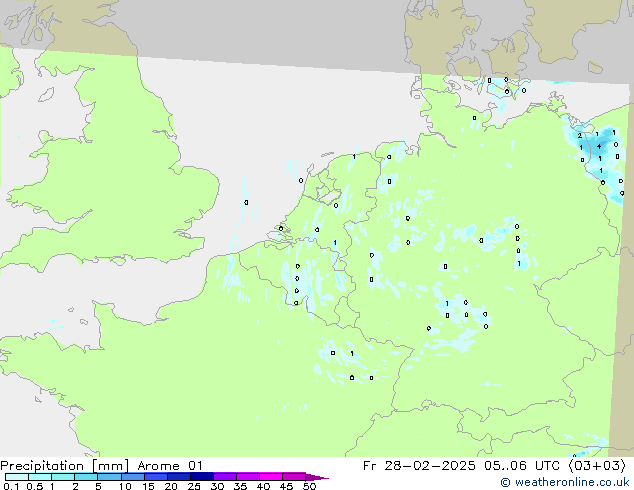Select the legend swatch between 2 and 5

pyautogui.click(x=86, y=477)
